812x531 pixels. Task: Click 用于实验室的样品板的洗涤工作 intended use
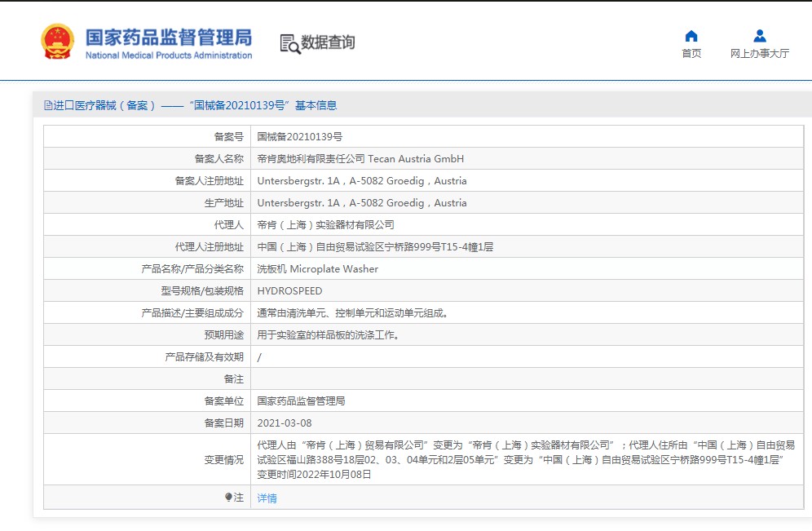(329, 335)
